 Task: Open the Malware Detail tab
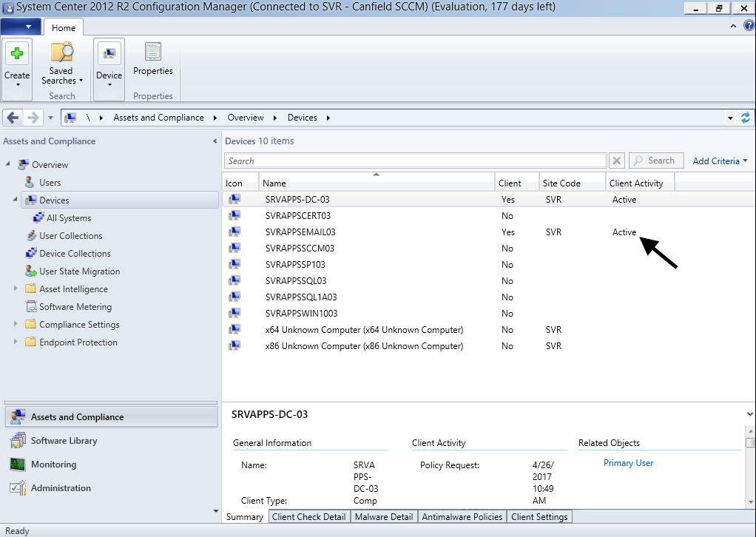(x=384, y=517)
